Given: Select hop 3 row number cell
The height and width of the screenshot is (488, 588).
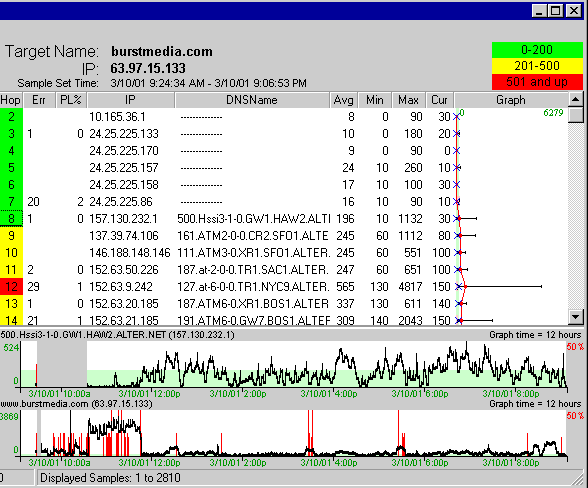Looking at the screenshot, I should [x=11, y=134].
